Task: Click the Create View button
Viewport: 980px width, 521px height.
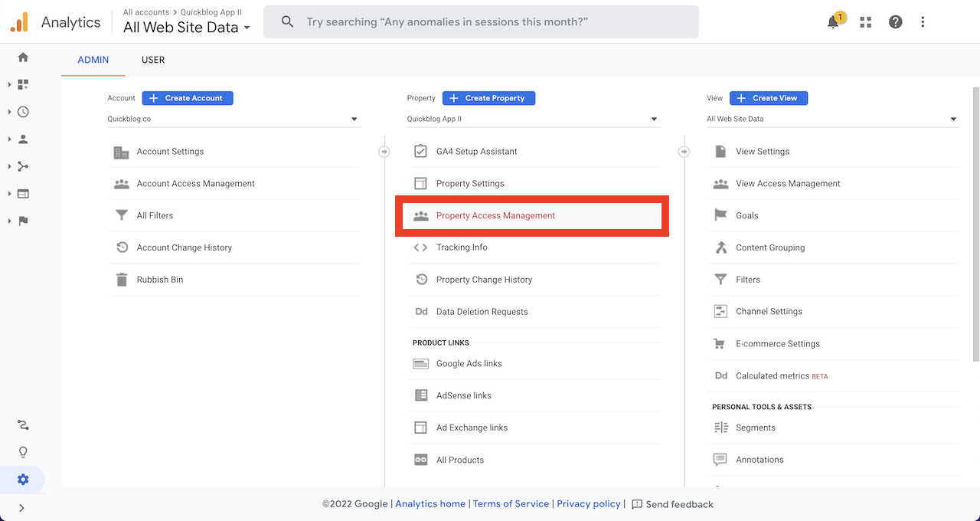Action: [x=769, y=98]
